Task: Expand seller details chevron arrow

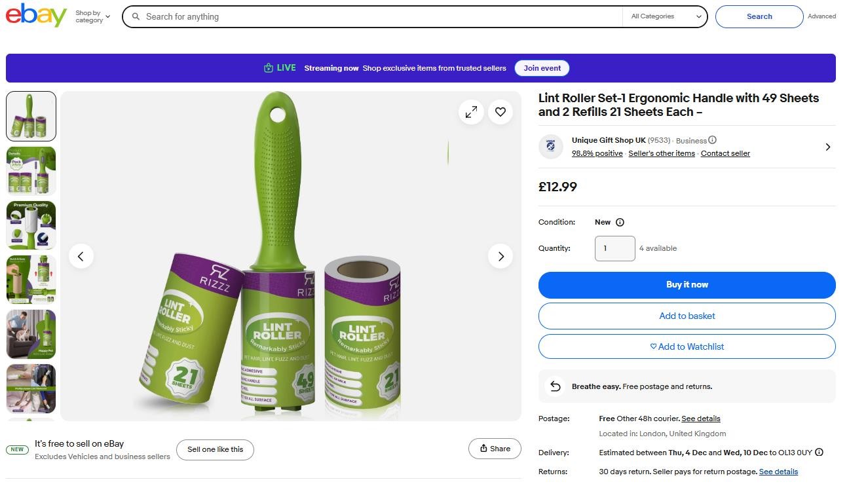Action: pyautogui.click(x=827, y=147)
